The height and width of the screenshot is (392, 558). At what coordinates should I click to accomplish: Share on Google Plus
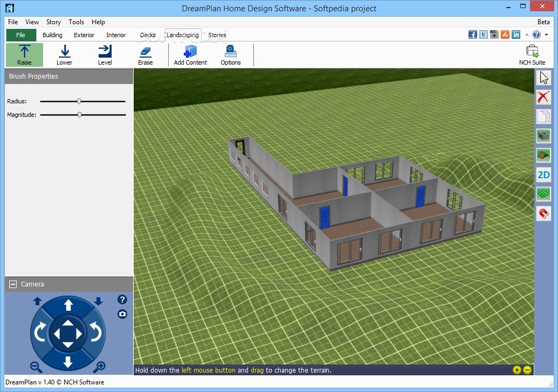pyautogui.click(x=494, y=34)
